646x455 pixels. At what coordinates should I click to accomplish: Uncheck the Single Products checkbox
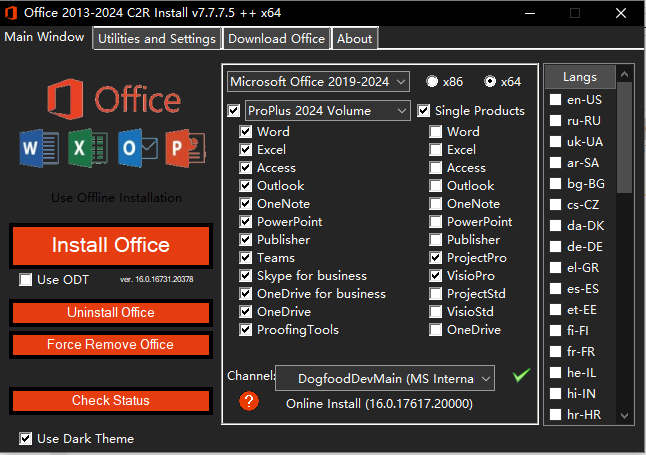tap(424, 110)
